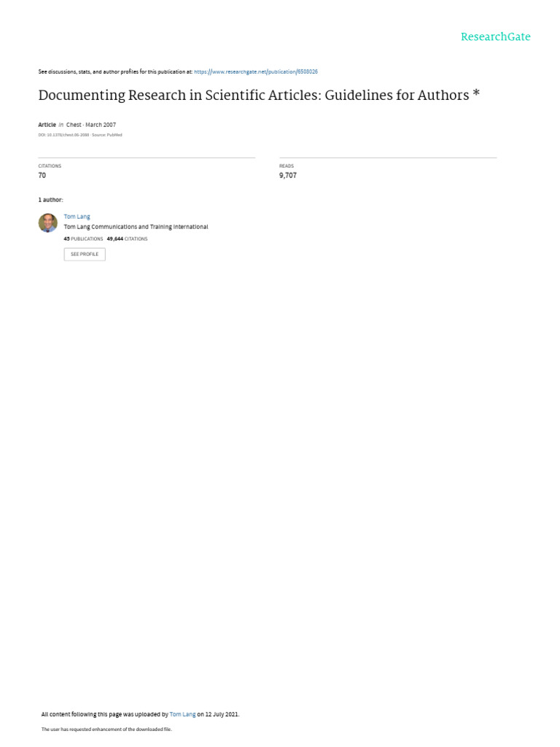560x747 pixels.
Task: Click the DOI and PubMed source line
Action: (x=80, y=135)
